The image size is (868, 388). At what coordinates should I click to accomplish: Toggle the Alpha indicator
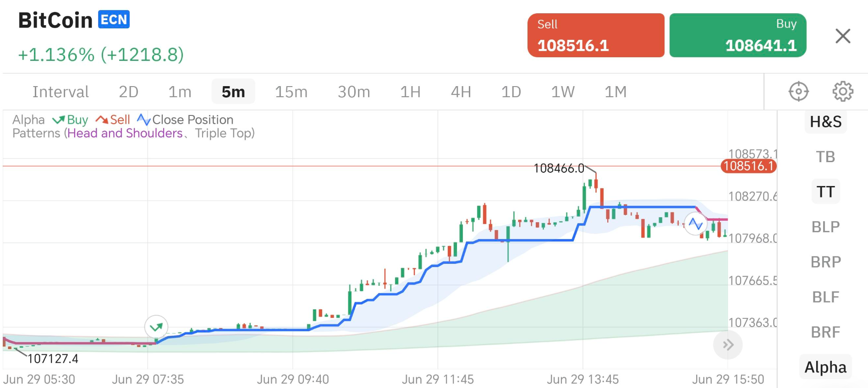click(825, 367)
